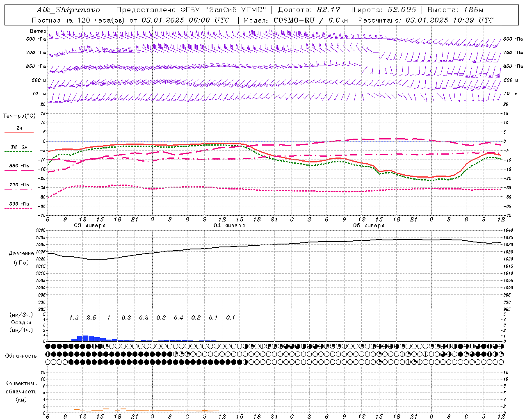Click the (мм/3ч.) precipitation unit label
The image size is (525, 420).
click(x=21, y=315)
